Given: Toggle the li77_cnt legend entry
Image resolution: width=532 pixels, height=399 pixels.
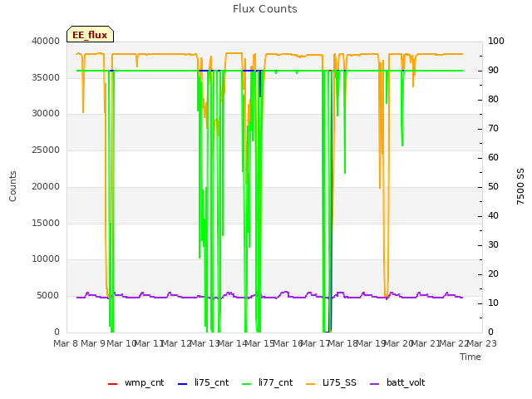Looking at the screenshot, I should [x=267, y=382].
